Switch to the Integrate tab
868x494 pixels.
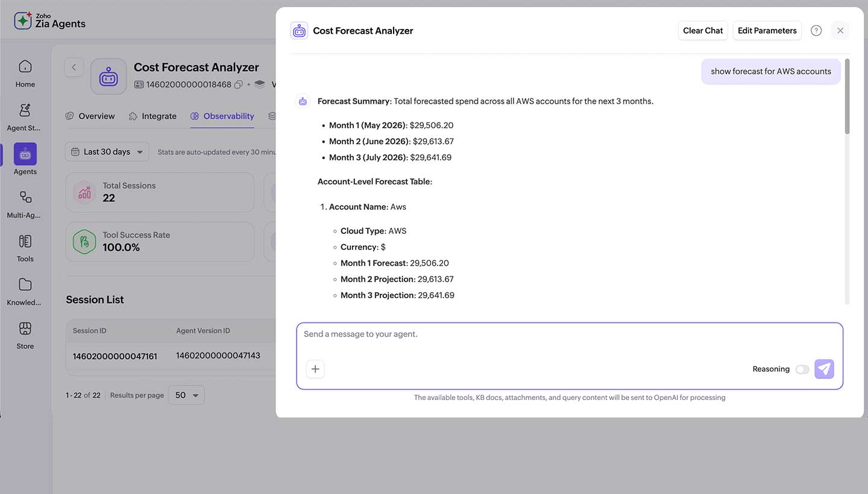[153, 116]
